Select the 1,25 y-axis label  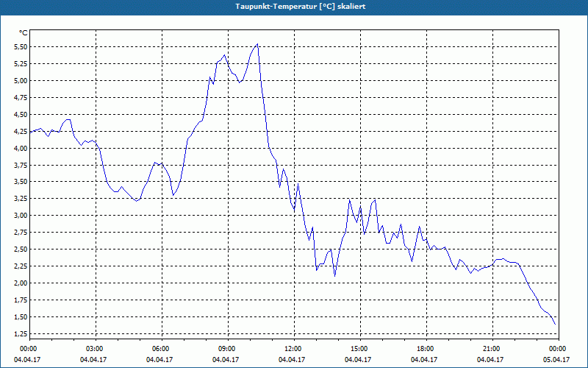pos(21,334)
